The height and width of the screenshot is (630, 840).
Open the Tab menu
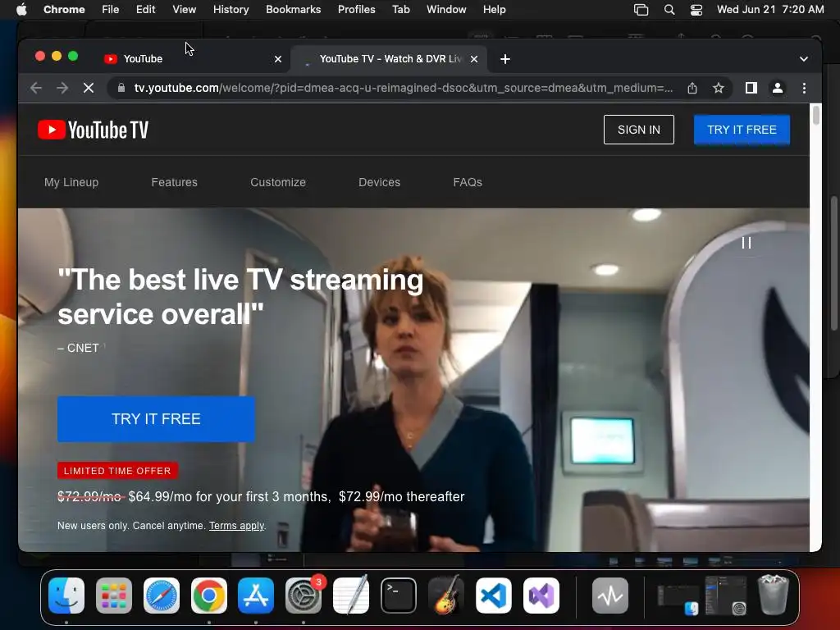(400, 10)
